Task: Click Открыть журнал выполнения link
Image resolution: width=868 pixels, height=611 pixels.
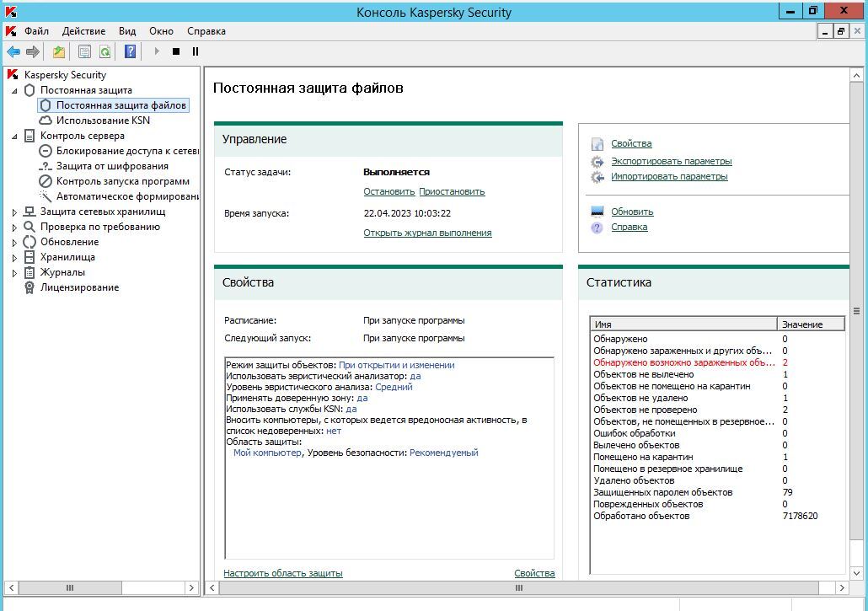Action: 427,233
